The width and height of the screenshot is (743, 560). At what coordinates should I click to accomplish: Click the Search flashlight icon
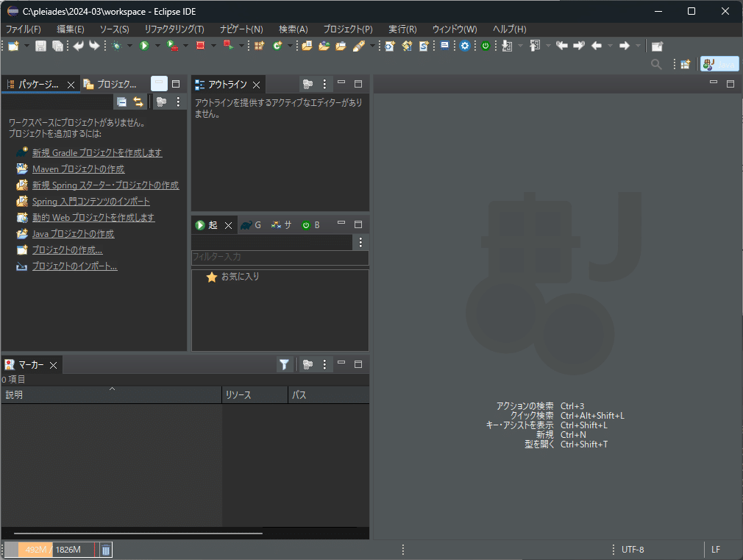coord(359,46)
